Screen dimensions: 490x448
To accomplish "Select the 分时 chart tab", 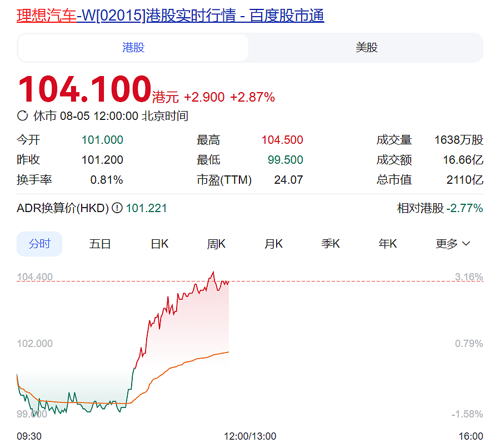I will click(x=39, y=244).
